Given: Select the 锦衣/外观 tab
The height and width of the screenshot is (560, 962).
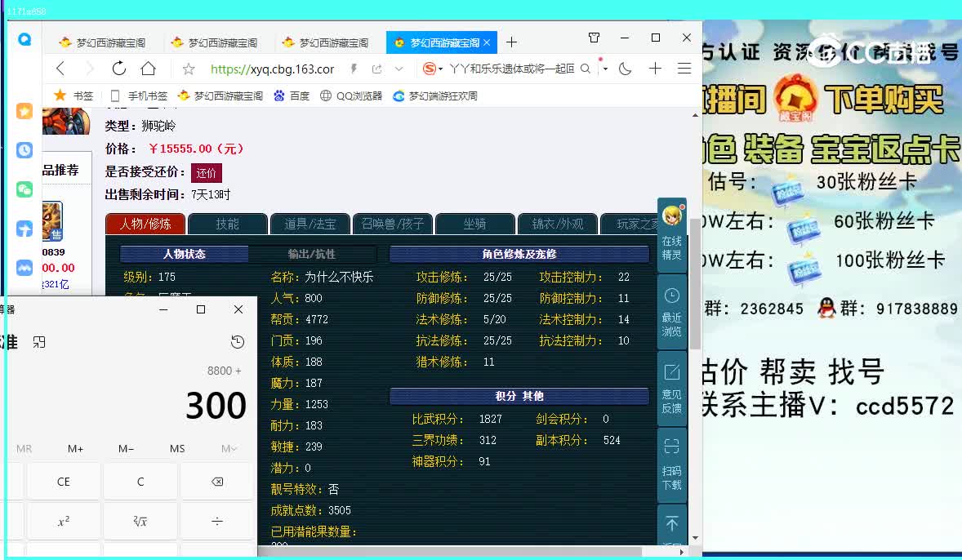Looking at the screenshot, I should pyautogui.click(x=558, y=224).
